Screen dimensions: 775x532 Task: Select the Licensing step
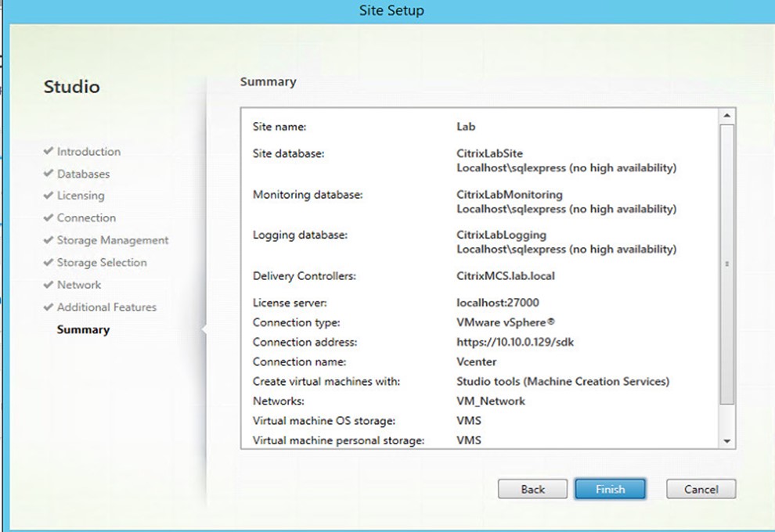[x=81, y=196]
